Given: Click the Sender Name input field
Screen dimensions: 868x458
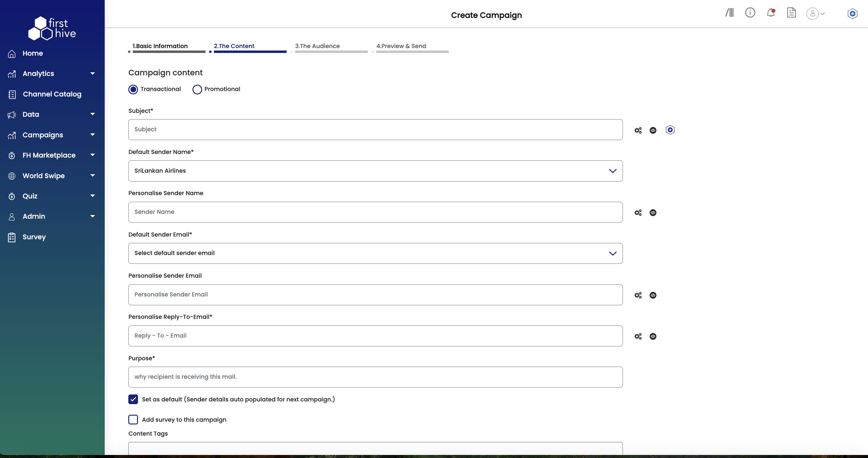Looking at the screenshot, I should pyautogui.click(x=375, y=212).
